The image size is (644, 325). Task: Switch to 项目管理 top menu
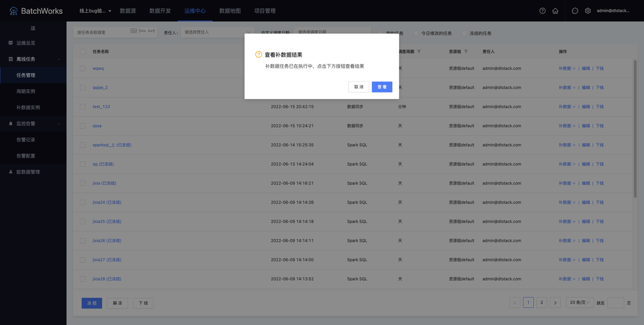[265, 11]
